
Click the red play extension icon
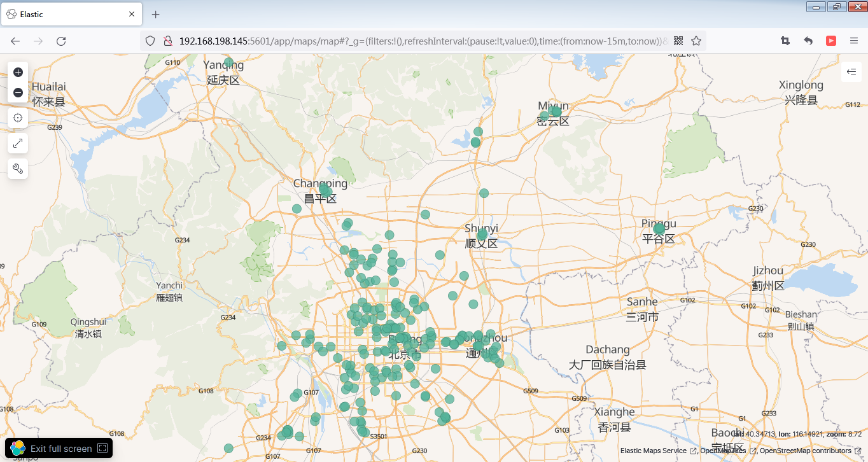[x=831, y=41]
